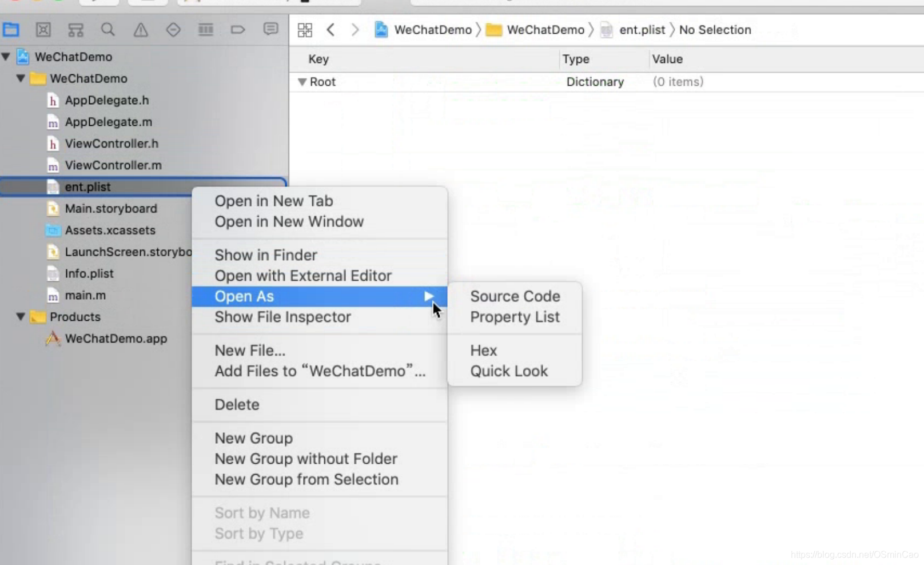Choose New Group menu item

coord(320,438)
